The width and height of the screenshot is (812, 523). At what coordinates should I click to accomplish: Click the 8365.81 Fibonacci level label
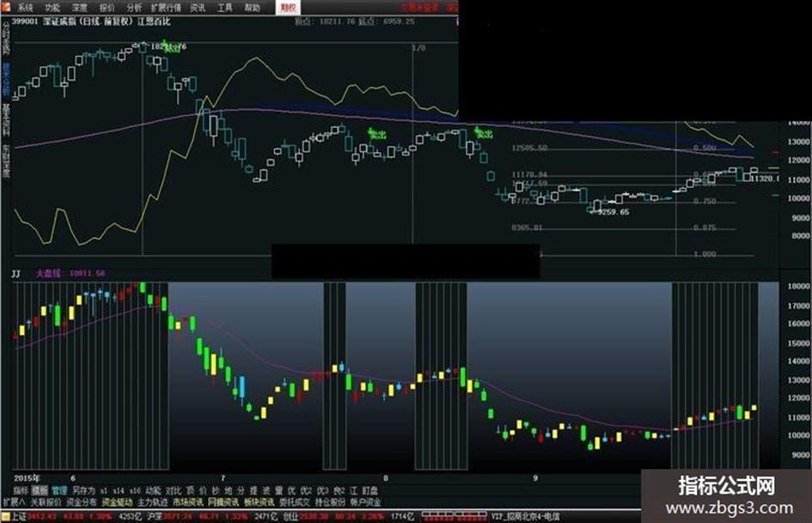528,228
